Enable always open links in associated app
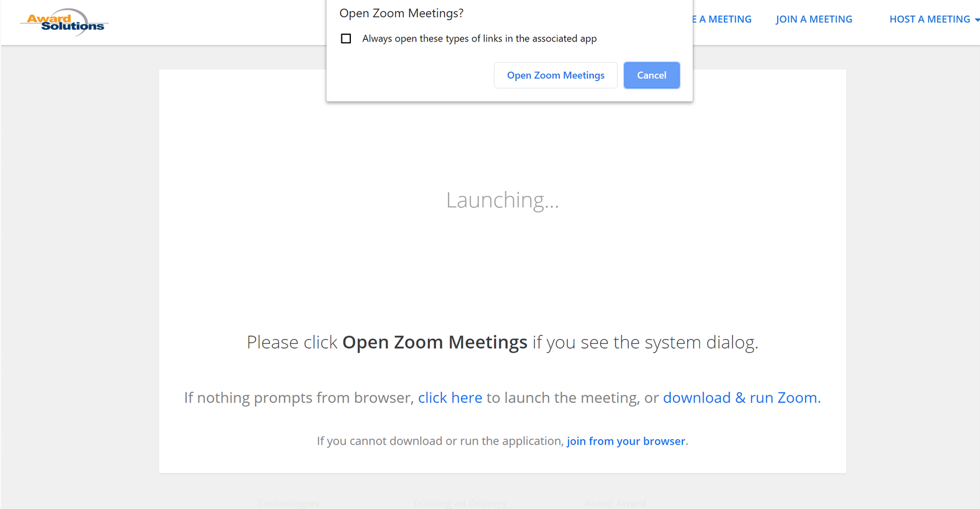This screenshot has width=980, height=509. (346, 38)
